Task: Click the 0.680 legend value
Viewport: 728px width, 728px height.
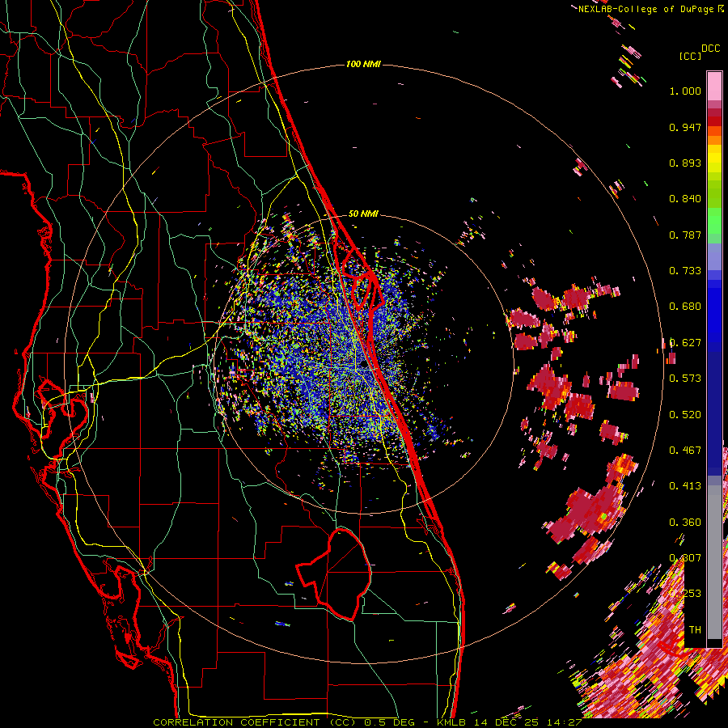Action: coord(685,307)
